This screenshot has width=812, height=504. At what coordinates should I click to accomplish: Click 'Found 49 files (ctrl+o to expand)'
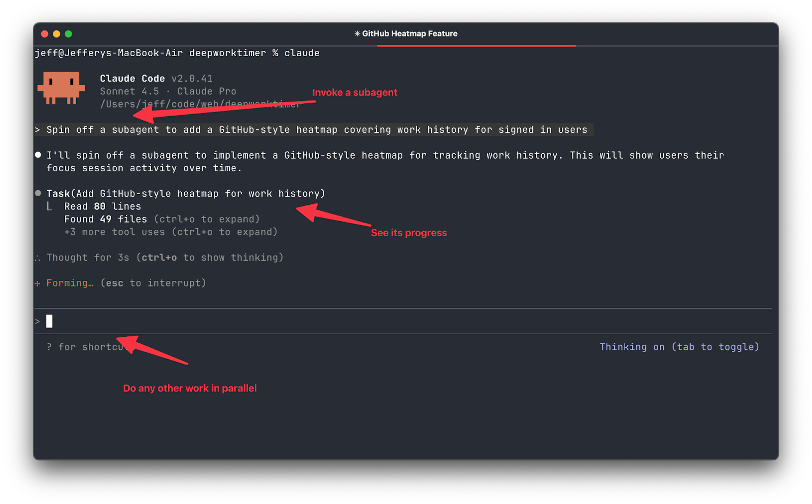pos(162,219)
